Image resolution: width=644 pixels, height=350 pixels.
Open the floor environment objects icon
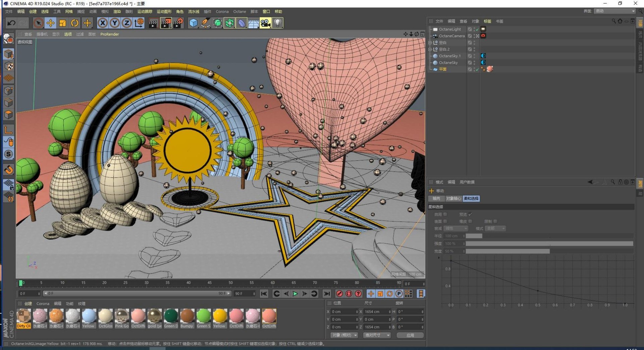pyautogui.click(x=254, y=23)
